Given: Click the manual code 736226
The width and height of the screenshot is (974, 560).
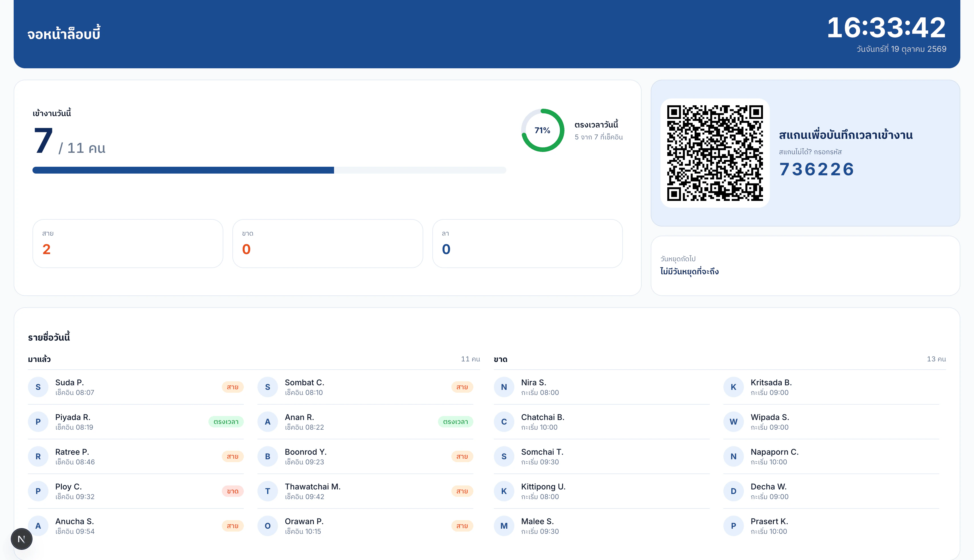Looking at the screenshot, I should pos(817,169).
